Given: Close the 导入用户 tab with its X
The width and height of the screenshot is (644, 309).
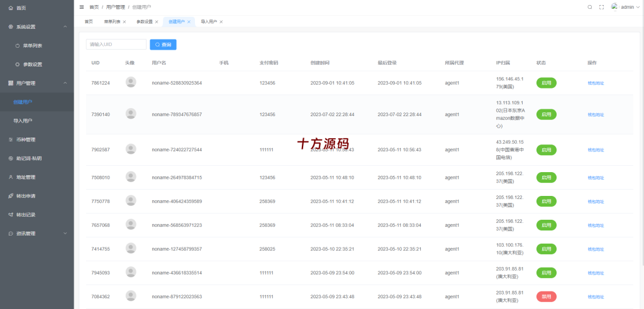Looking at the screenshot, I should (x=221, y=22).
